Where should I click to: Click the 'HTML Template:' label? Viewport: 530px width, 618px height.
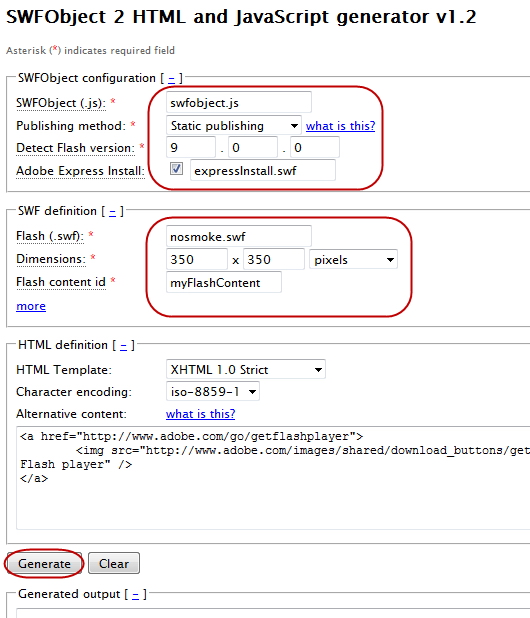click(x=64, y=370)
